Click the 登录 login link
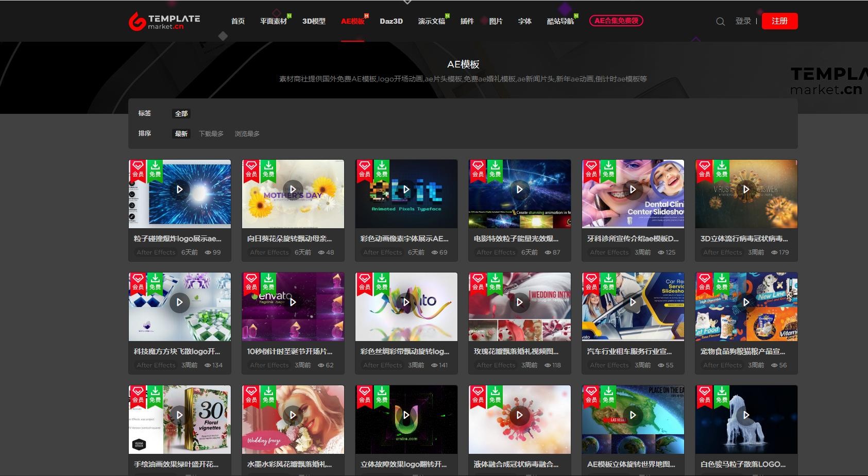 743,21
